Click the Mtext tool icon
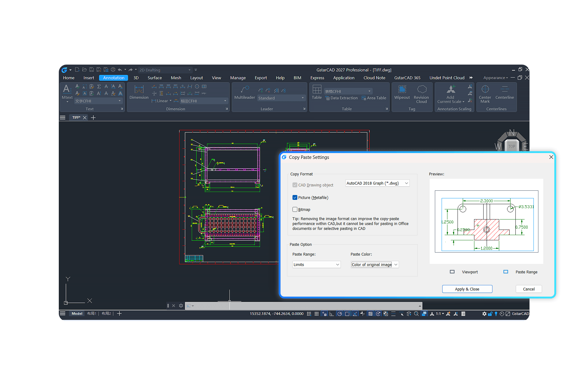This screenshot has height=386, width=588. [67, 89]
